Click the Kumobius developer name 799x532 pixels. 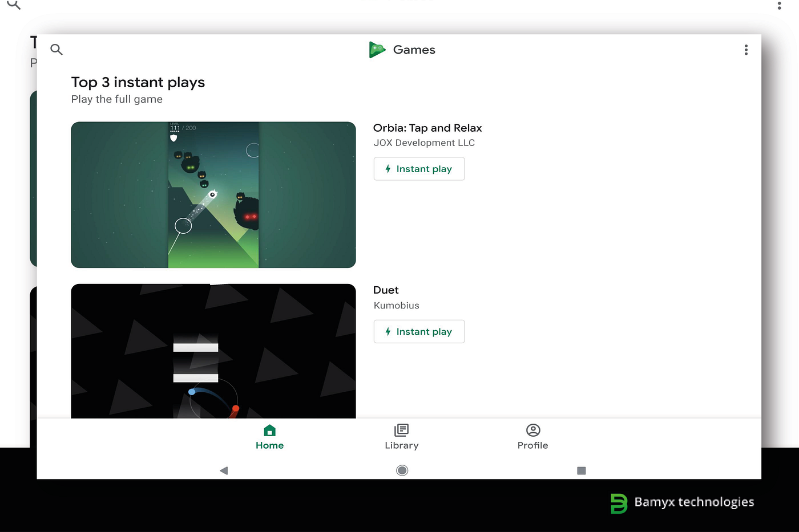tap(397, 306)
